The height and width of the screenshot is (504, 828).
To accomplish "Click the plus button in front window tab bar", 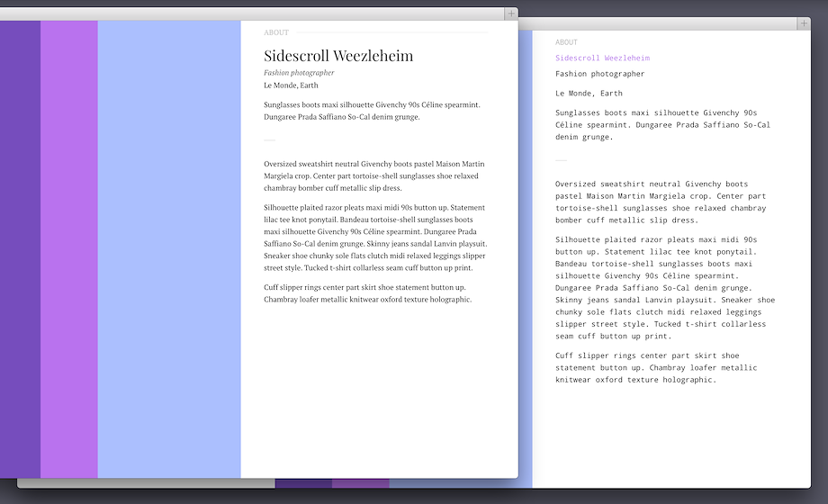I will tap(510, 13).
